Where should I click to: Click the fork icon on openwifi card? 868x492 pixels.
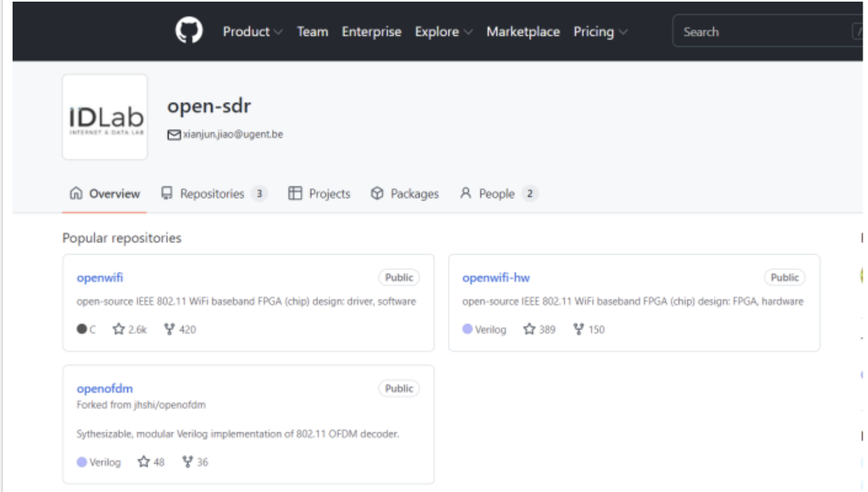pyautogui.click(x=169, y=329)
